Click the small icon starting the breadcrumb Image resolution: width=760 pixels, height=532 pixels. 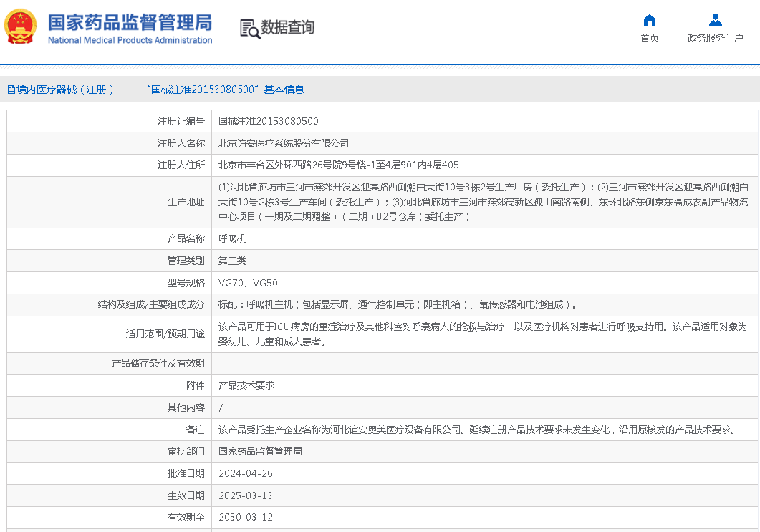click(11, 90)
